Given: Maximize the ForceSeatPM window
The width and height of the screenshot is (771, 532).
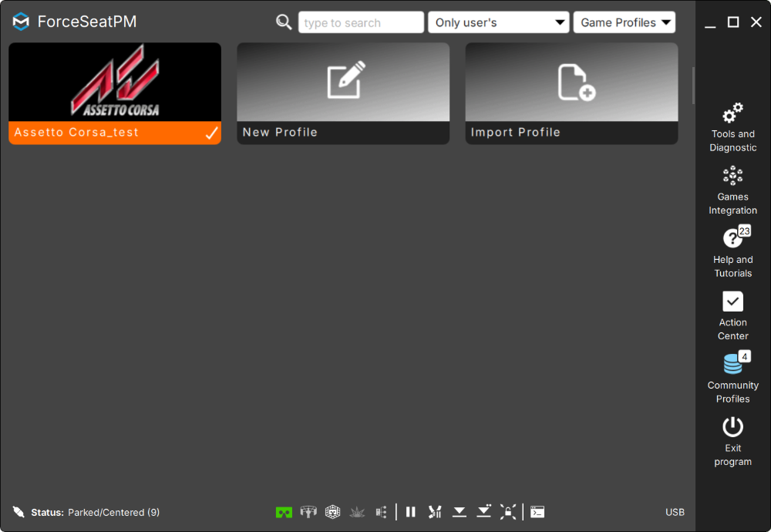Looking at the screenshot, I should [x=733, y=22].
